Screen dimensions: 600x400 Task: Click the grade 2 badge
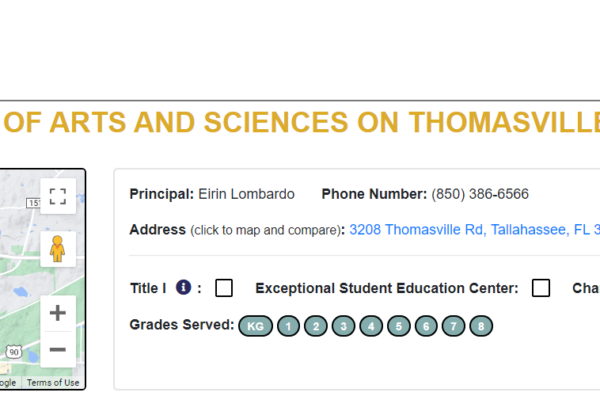(316, 326)
